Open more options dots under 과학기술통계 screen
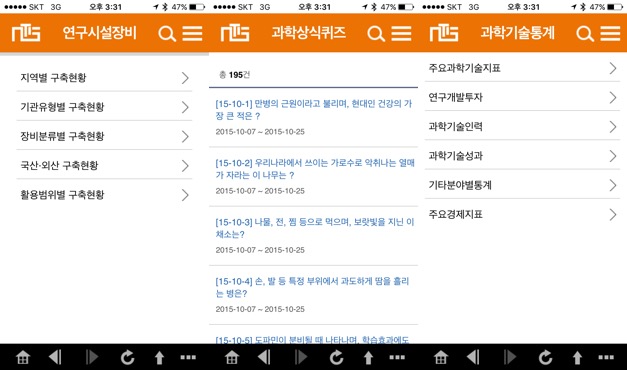 pos(606,357)
